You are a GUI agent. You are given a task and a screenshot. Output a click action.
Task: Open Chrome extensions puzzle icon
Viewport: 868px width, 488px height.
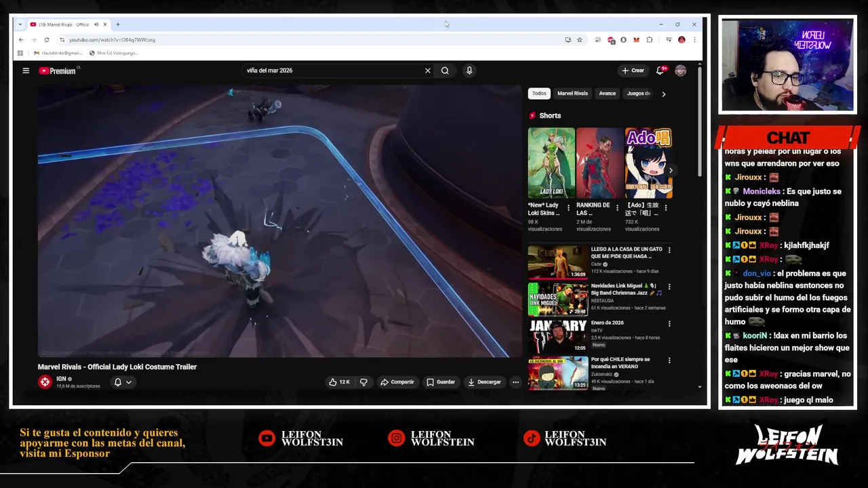click(649, 40)
